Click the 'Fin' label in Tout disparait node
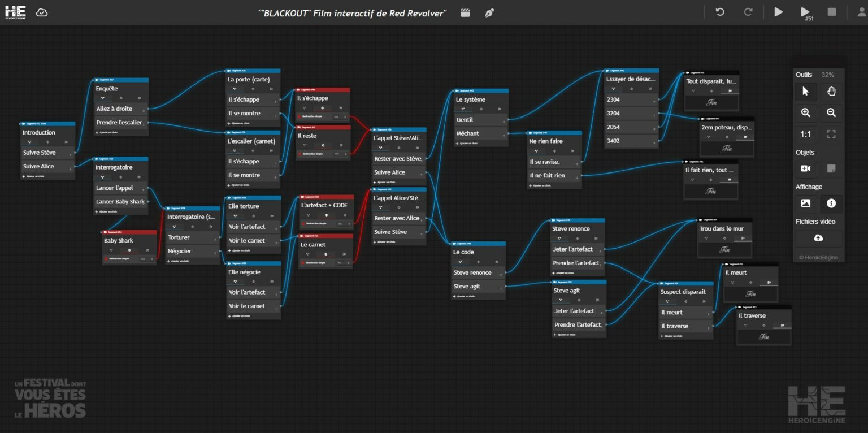This screenshot has width=868, height=433. 711,102
